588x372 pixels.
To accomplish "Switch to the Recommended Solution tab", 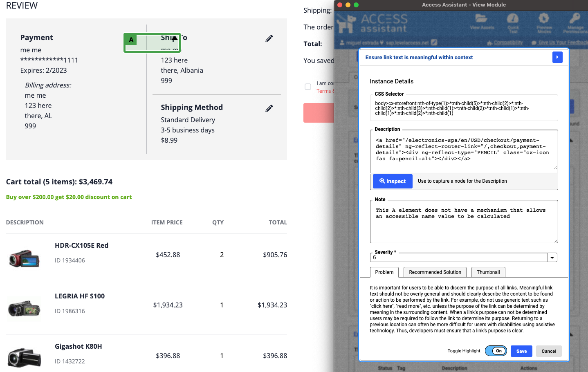I will (435, 272).
